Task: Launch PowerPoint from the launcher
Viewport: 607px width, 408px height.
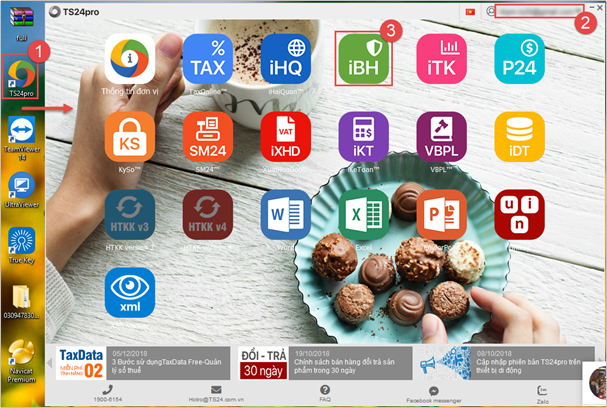Action: 441,214
